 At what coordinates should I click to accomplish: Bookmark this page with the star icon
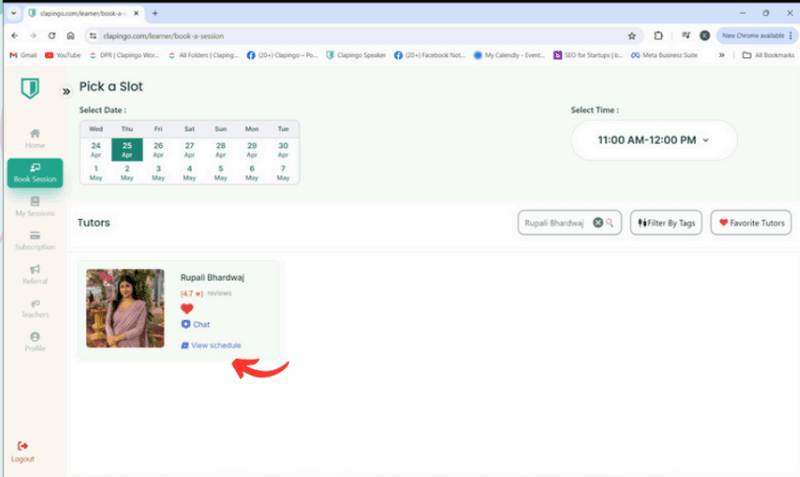point(632,35)
